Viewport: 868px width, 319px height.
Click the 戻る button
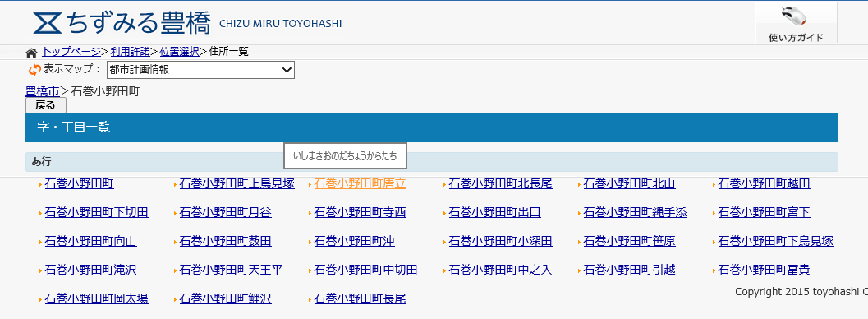pyautogui.click(x=45, y=105)
